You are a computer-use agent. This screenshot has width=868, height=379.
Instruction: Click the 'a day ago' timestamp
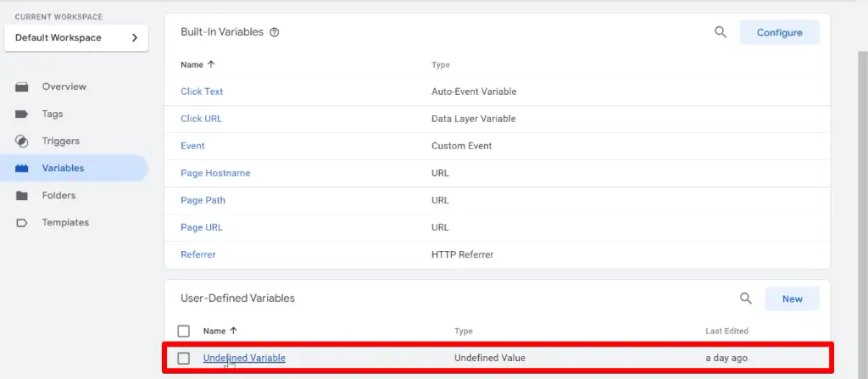tap(726, 358)
